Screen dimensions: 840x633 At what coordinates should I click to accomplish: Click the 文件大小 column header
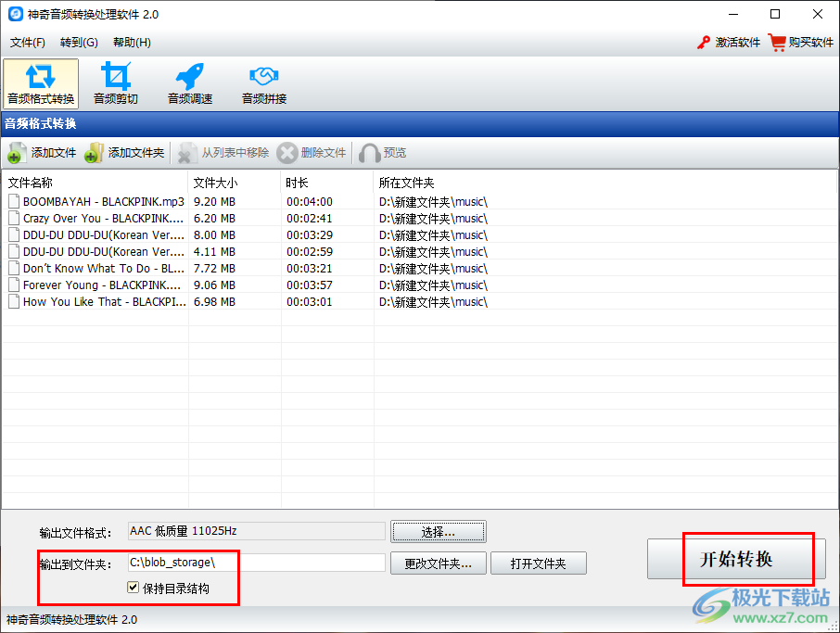[235, 184]
